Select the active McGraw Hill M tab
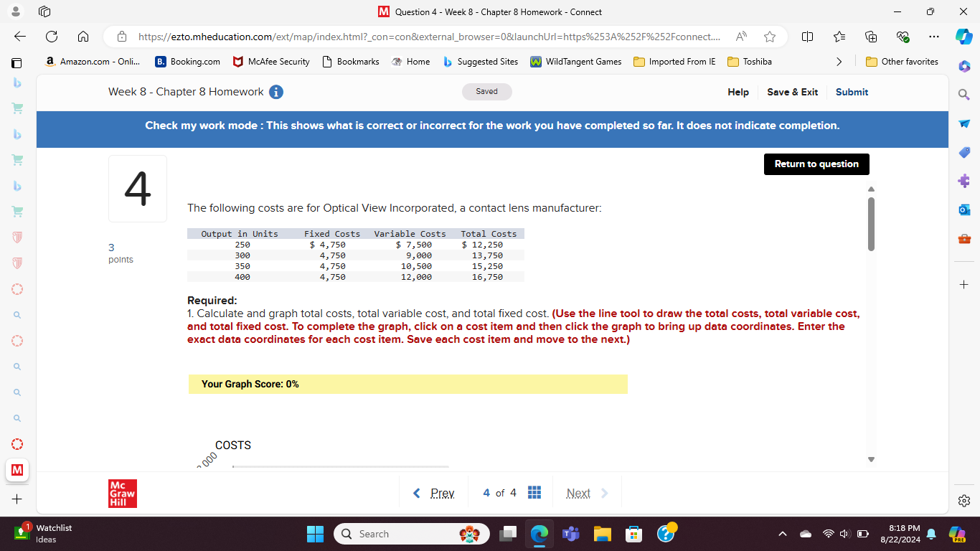The height and width of the screenshot is (551, 980). tap(17, 470)
